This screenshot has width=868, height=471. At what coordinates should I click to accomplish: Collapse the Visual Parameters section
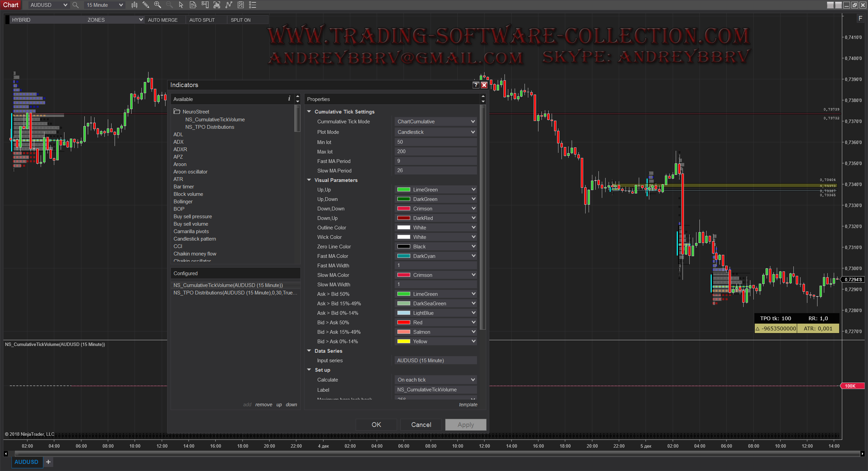309,180
